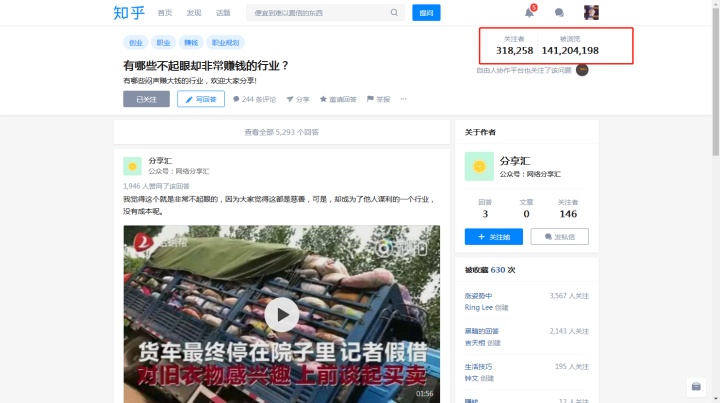Click the 被收藏 630 次 heading
The height and width of the screenshot is (403, 720).
pos(490,270)
